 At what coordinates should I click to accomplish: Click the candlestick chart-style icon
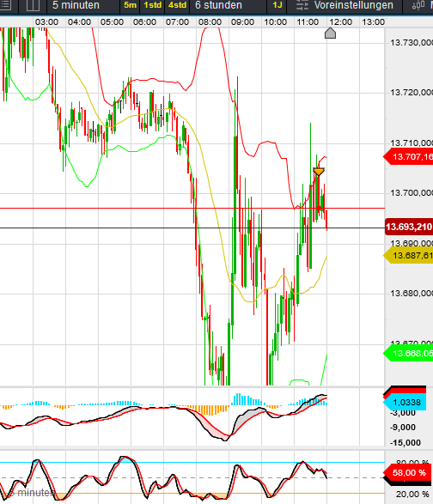click(x=418, y=5)
